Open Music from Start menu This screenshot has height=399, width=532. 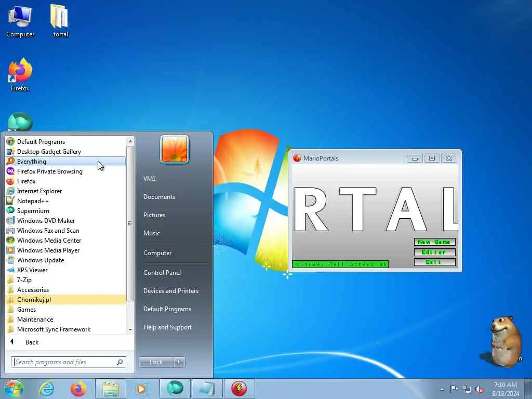[151, 233]
